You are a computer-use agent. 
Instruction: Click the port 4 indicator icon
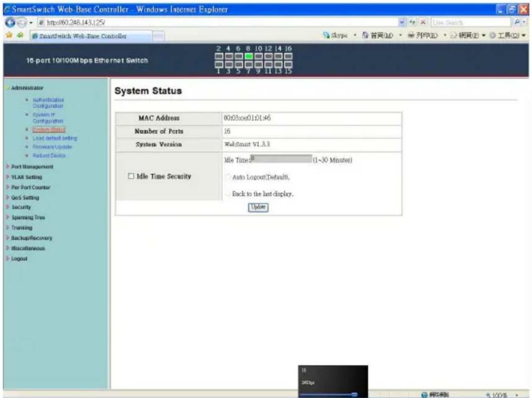pos(228,57)
